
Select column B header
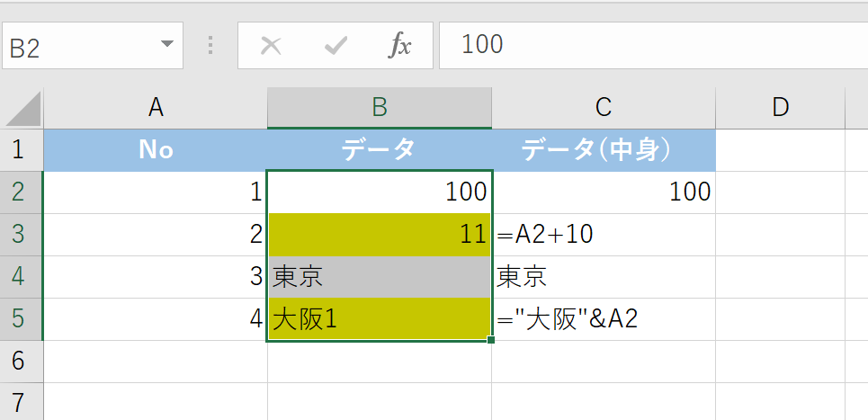pyautogui.click(x=379, y=108)
